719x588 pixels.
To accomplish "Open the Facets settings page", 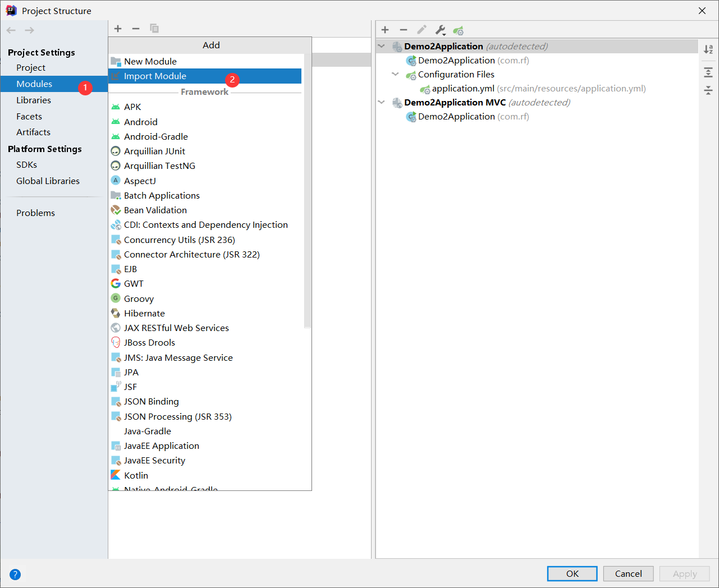I will pyautogui.click(x=54, y=116).
